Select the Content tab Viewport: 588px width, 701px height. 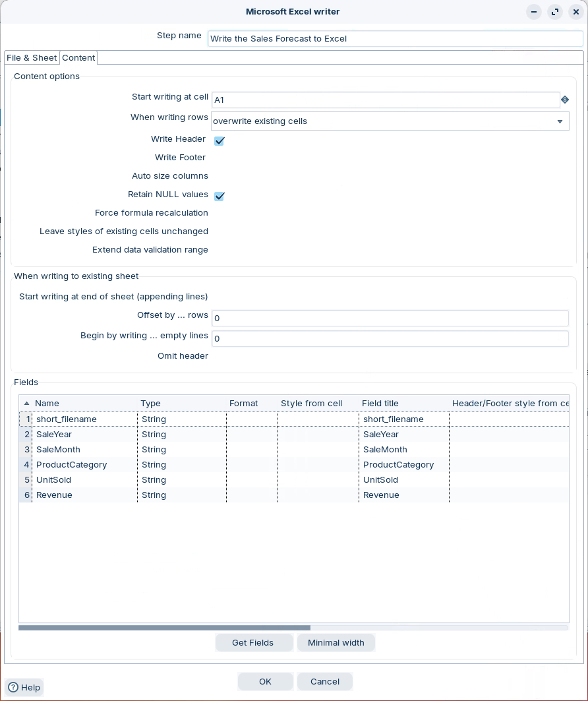(x=78, y=58)
